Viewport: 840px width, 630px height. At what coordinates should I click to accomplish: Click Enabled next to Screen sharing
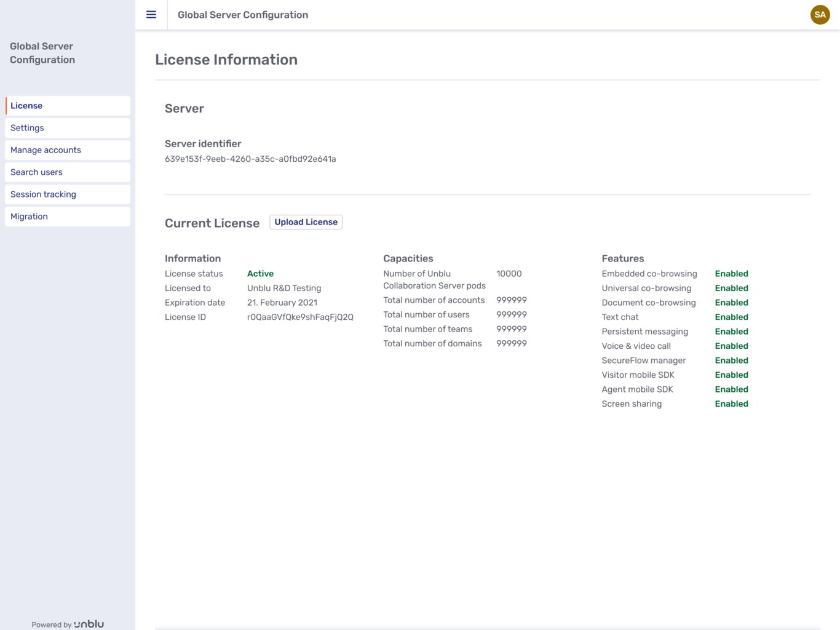click(x=731, y=404)
